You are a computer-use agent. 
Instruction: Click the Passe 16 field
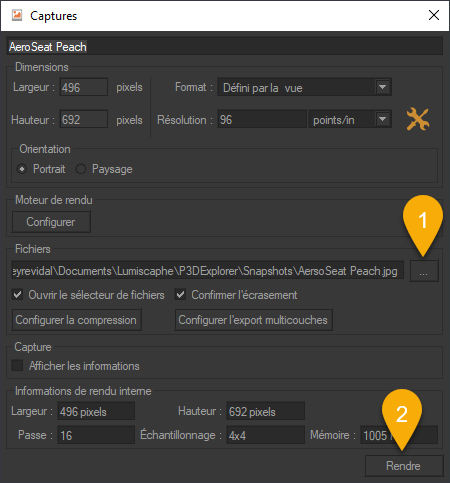pyautogui.click(x=96, y=435)
